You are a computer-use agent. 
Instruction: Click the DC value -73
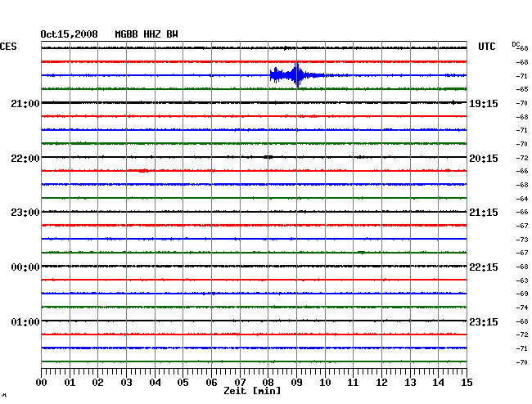coord(522,240)
